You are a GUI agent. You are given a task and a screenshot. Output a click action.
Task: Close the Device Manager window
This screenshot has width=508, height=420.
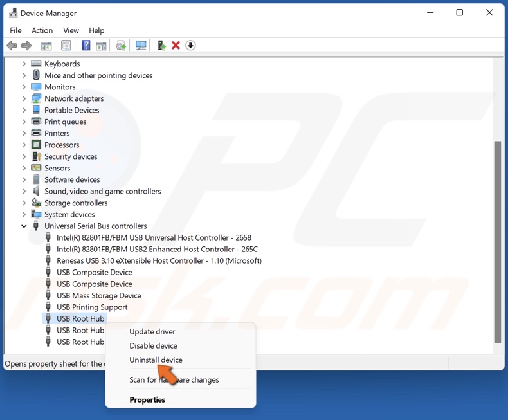tap(489, 13)
